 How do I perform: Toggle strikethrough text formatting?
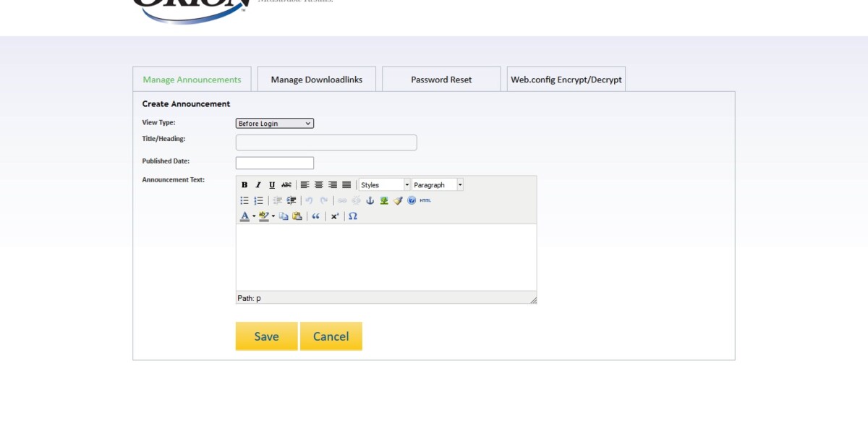click(x=286, y=185)
